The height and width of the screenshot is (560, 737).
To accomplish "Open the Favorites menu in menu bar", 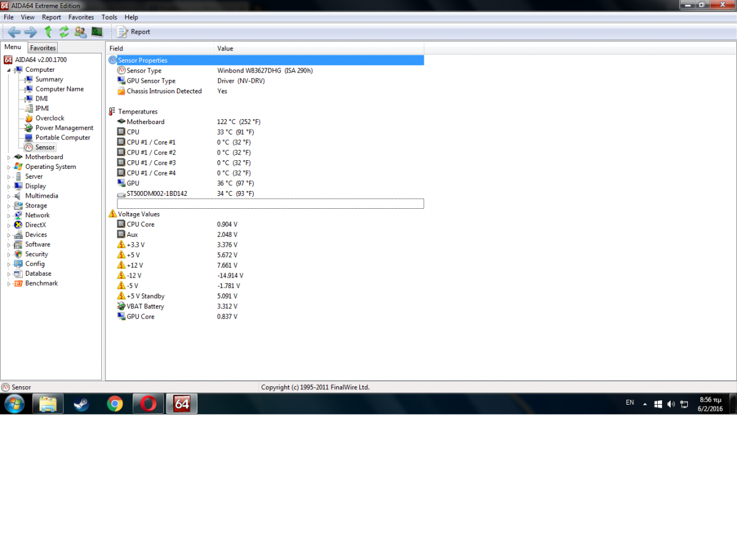I will 81,17.
